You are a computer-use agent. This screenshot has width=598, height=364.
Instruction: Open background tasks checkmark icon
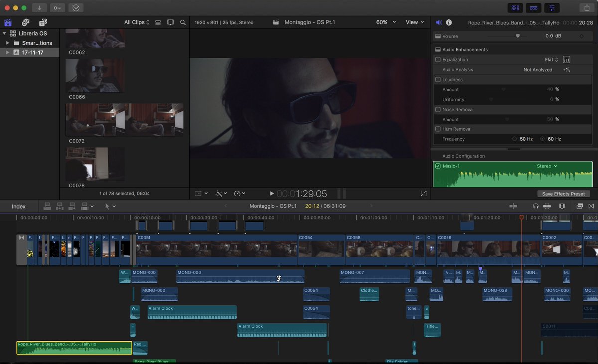tap(76, 8)
